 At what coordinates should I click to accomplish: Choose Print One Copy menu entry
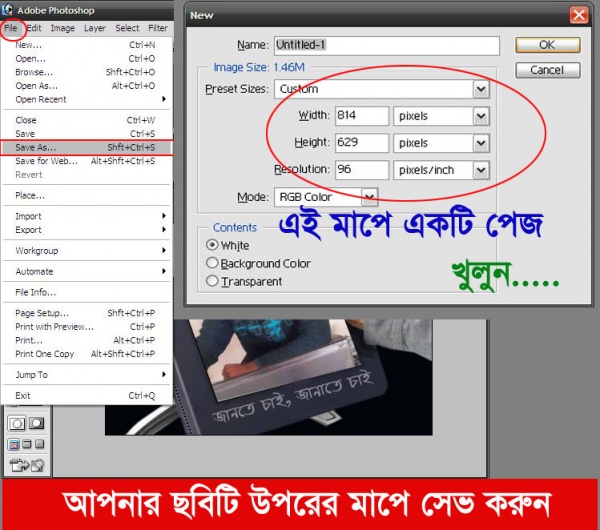coord(86,354)
